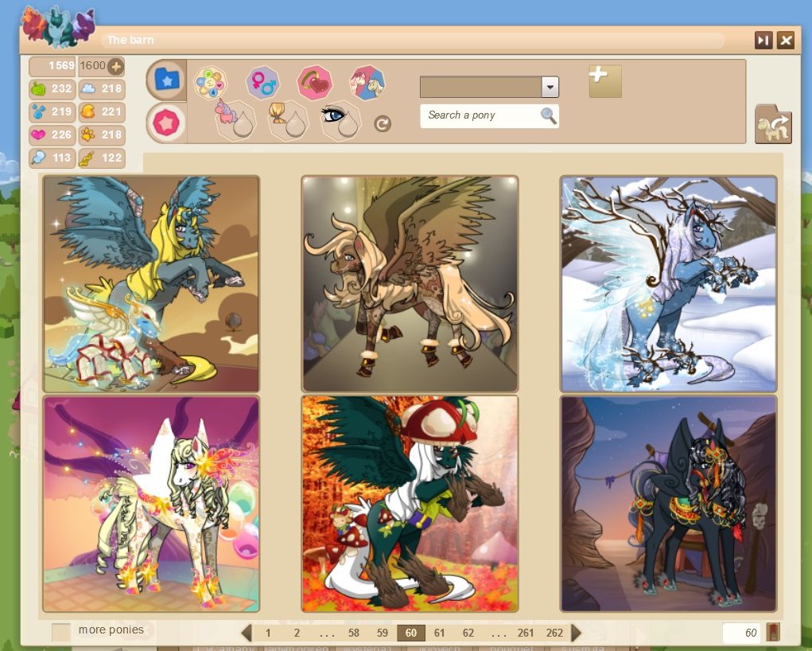Click the next page arrow
Image resolution: width=812 pixels, height=651 pixels.
(577, 633)
